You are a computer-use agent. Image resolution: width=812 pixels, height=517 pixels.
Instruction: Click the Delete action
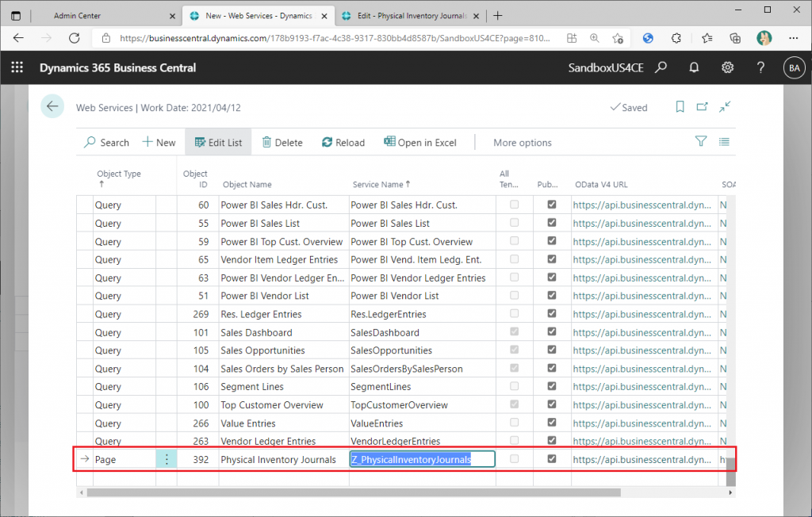[282, 143]
